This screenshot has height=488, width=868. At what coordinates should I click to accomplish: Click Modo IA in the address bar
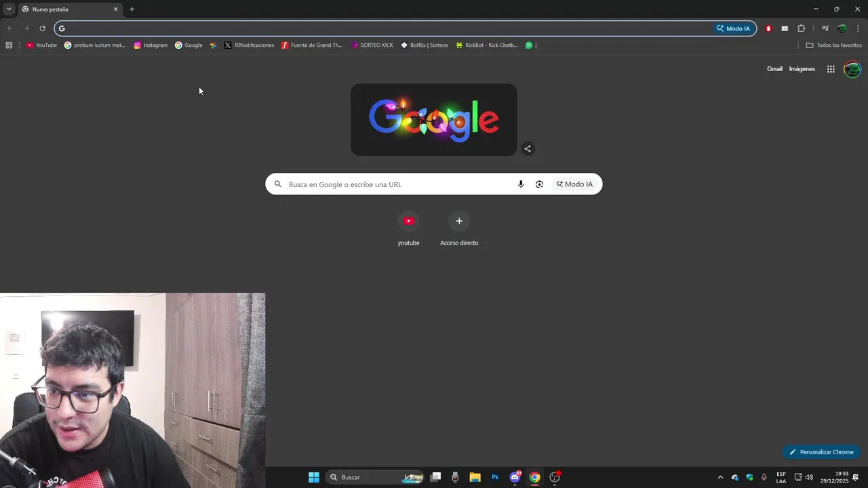point(734,28)
